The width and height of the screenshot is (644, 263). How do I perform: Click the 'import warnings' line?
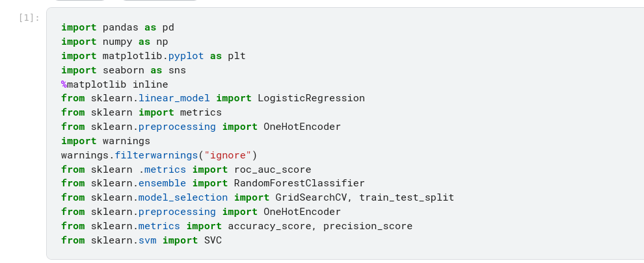(105, 141)
